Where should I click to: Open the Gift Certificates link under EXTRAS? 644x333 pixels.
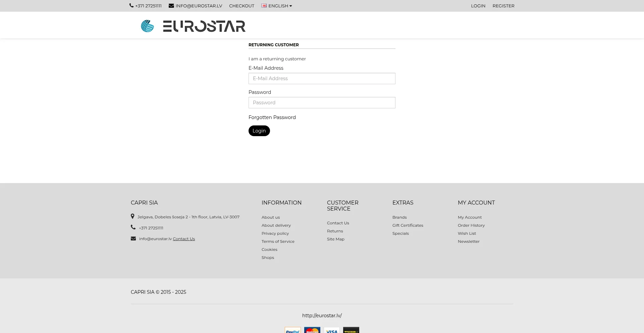click(x=408, y=225)
